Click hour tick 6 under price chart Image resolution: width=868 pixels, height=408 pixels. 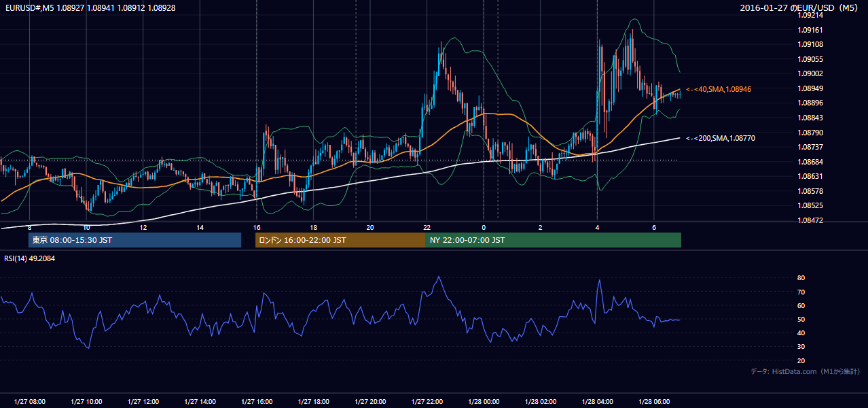point(654,227)
